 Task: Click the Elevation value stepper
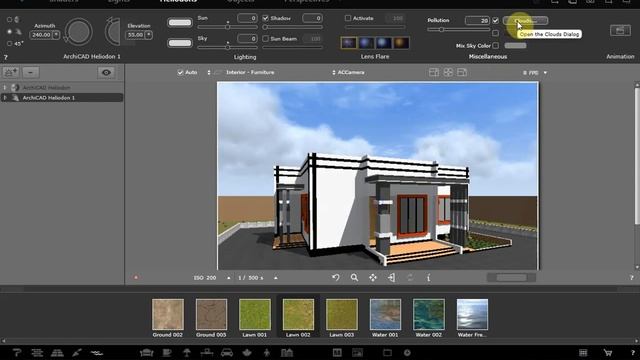click(x=149, y=35)
